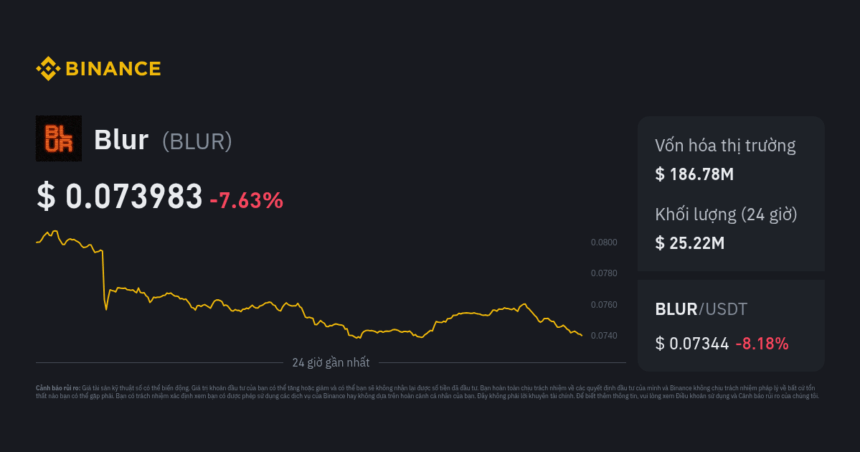This screenshot has height=452, width=860.
Task: Click the 'Cảnh báo rủi ro' disclaimer text
Action: [427, 392]
